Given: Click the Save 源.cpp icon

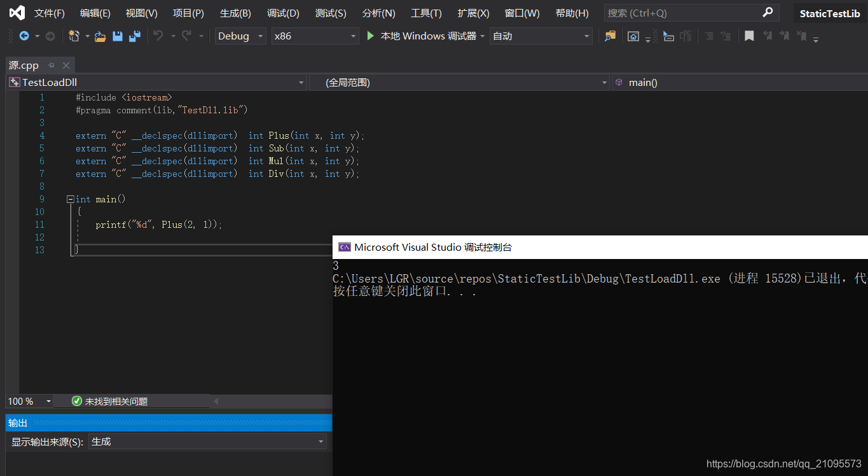Looking at the screenshot, I should coord(118,36).
